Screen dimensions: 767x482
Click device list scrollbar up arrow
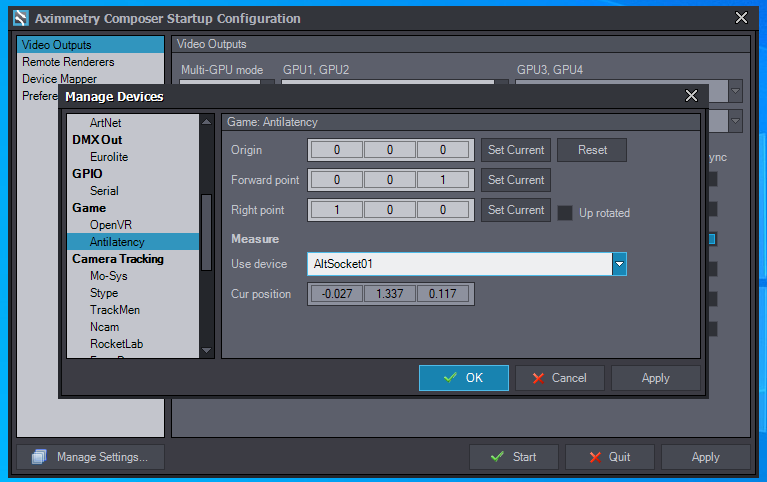click(206, 121)
